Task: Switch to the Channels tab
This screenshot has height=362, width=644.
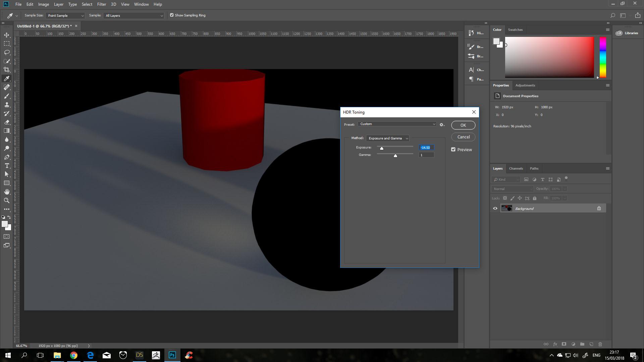Action: coord(516,168)
